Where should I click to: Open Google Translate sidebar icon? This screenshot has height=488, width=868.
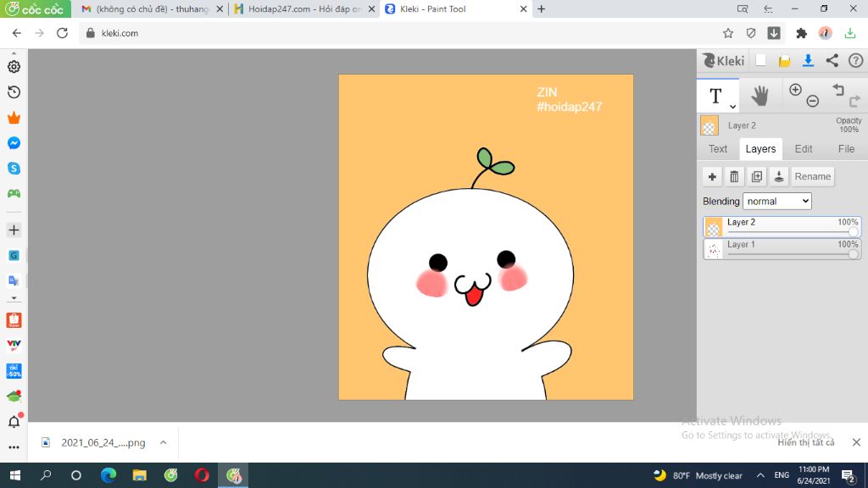(14, 280)
